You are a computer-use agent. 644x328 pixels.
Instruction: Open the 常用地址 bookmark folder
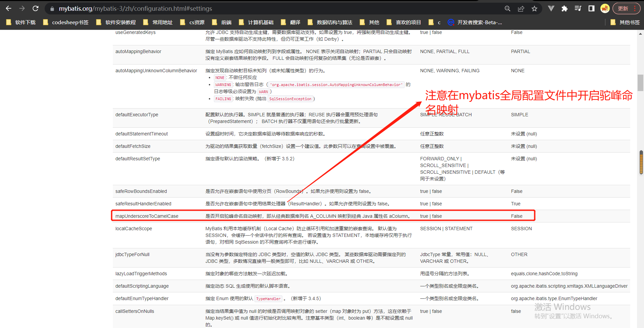coord(158,22)
